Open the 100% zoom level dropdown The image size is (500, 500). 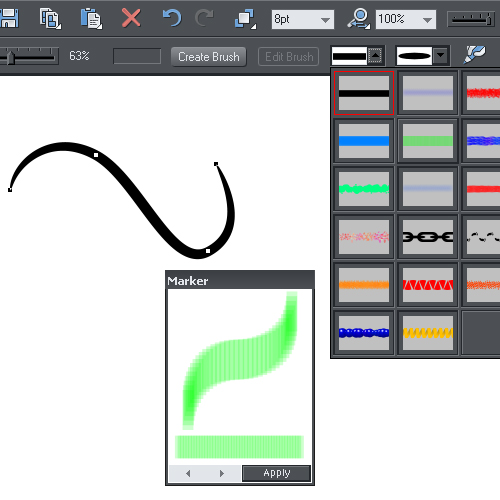(427, 20)
